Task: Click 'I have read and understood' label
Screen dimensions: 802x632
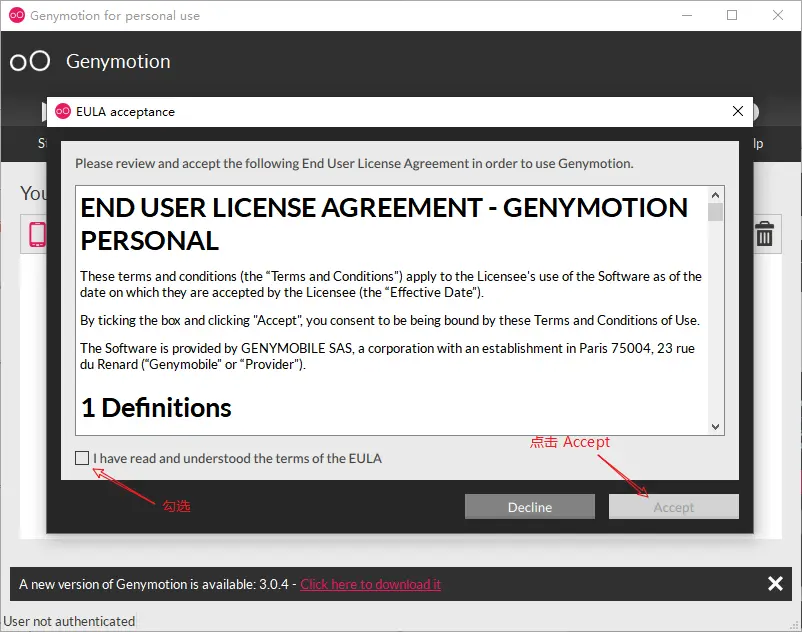Action: coord(237,458)
